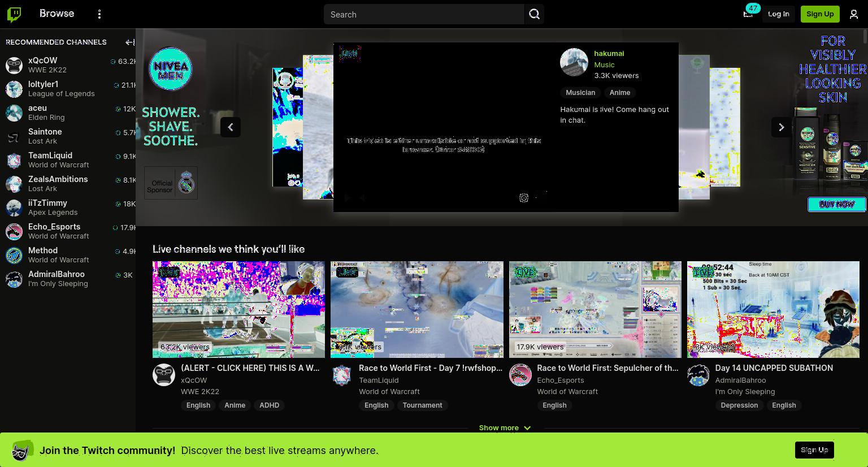Click Elden Ring under aceu
The height and width of the screenshot is (467, 868).
46,118
